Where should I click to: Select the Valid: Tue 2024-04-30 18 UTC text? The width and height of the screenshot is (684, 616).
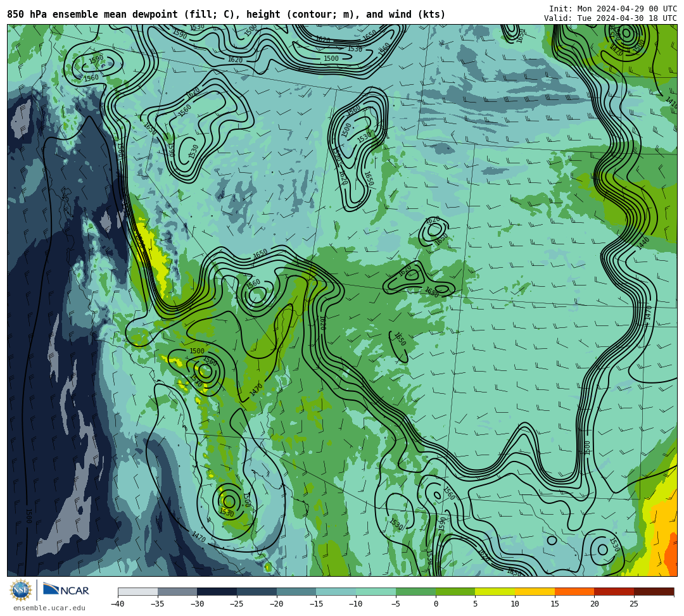tap(611, 18)
